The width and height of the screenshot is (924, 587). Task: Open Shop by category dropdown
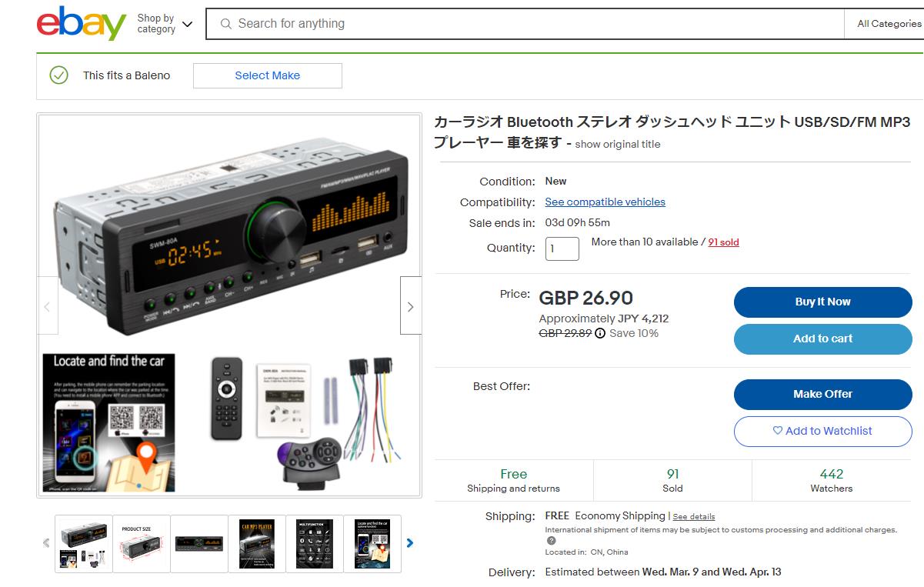164,24
